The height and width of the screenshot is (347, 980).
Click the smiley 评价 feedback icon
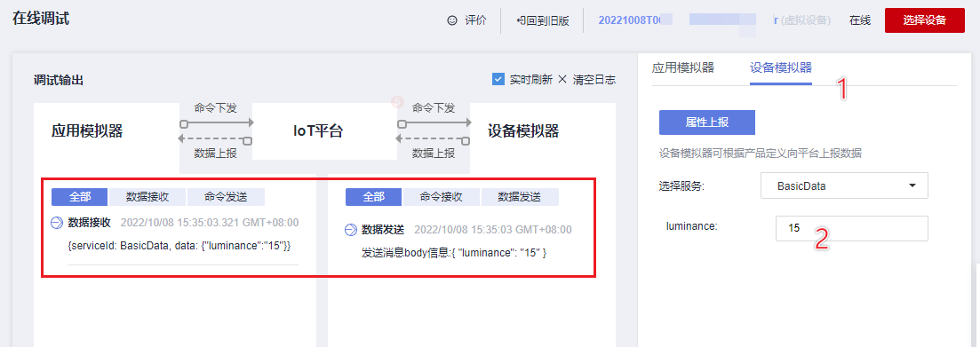click(452, 20)
